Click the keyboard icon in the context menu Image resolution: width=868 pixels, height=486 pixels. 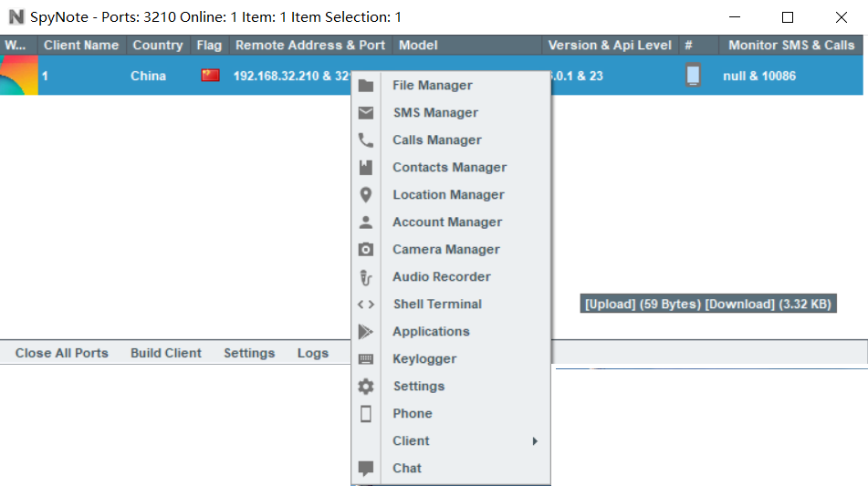pos(366,359)
